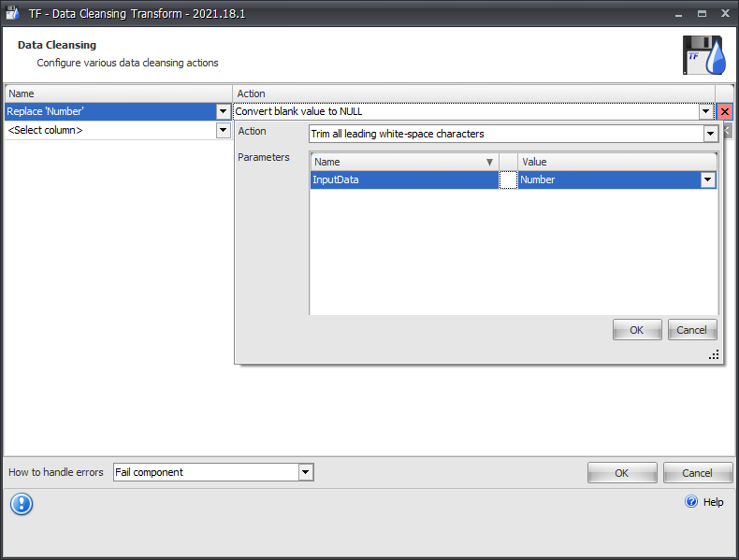Click OK in the action popup panel

637,330
